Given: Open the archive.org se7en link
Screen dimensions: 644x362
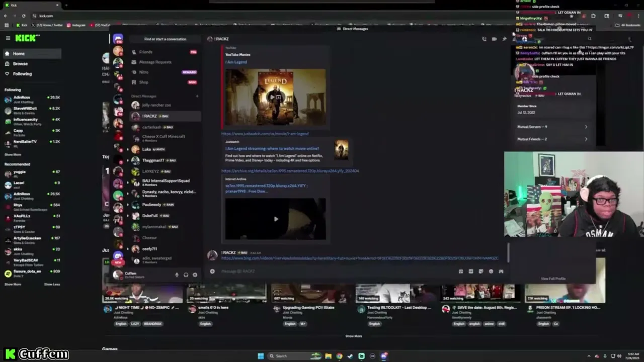Looking at the screenshot, I should click(x=290, y=171).
